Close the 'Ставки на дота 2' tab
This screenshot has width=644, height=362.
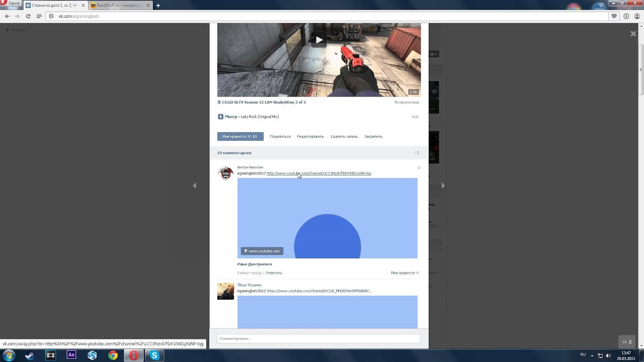83,6
